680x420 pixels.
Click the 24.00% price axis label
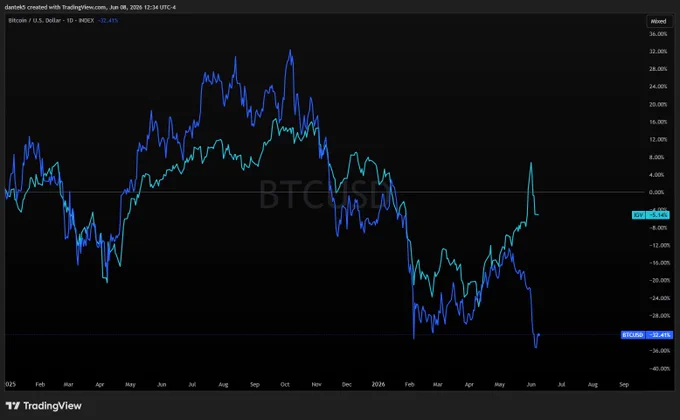point(658,86)
